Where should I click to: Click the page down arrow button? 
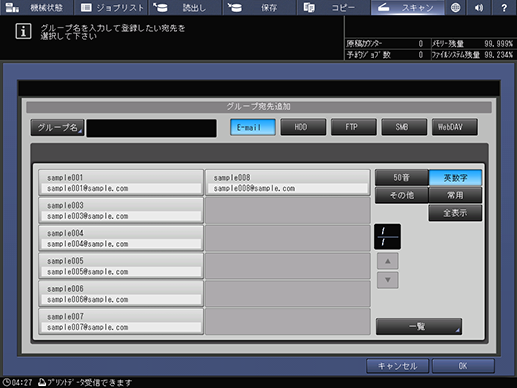(x=388, y=280)
